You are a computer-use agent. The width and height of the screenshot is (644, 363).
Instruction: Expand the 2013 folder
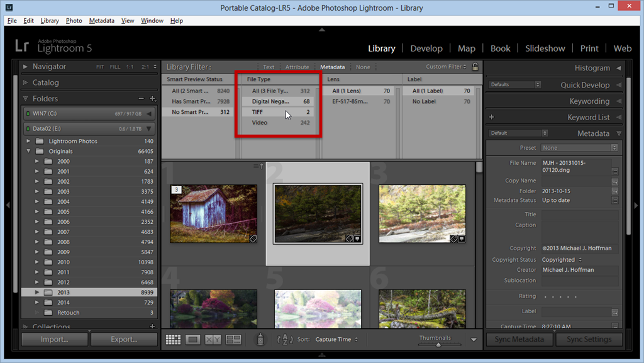coord(37,293)
